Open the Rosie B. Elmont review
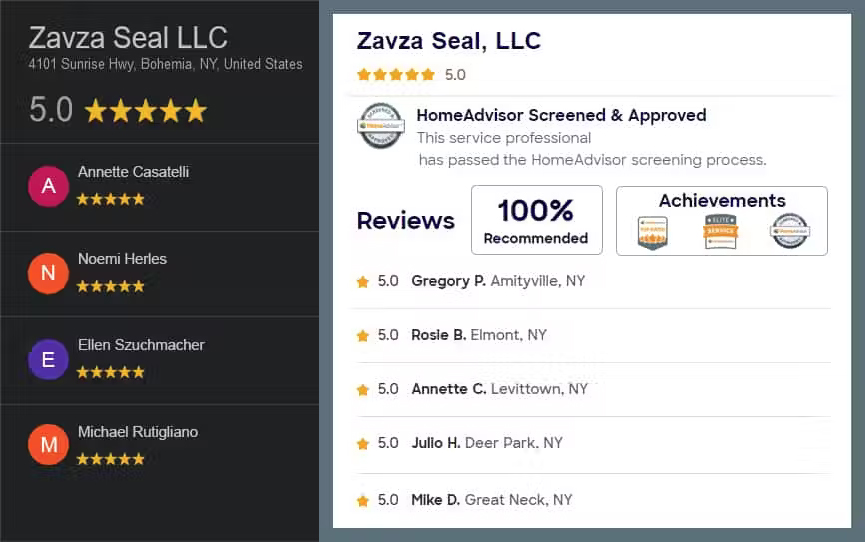This screenshot has width=865, height=542. click(593, 335)
